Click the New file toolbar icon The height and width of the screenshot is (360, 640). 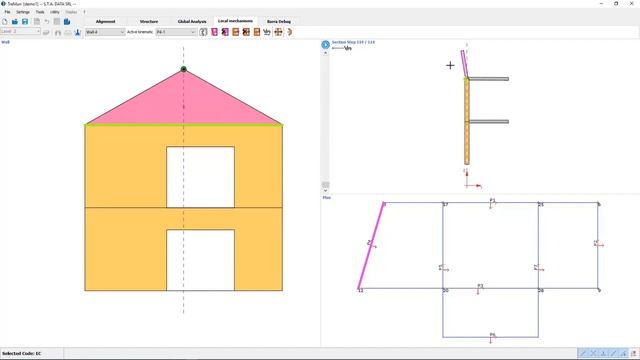[5, 22]
